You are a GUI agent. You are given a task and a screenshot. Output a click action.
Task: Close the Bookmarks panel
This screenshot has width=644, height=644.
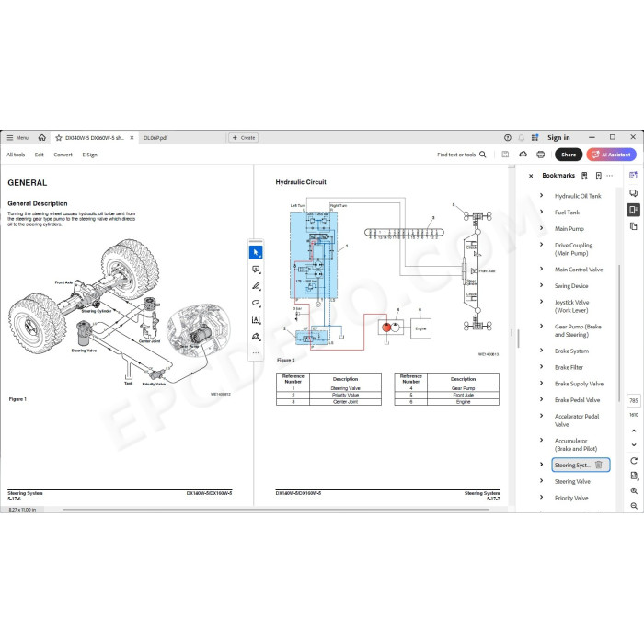(x=531, y=176)
